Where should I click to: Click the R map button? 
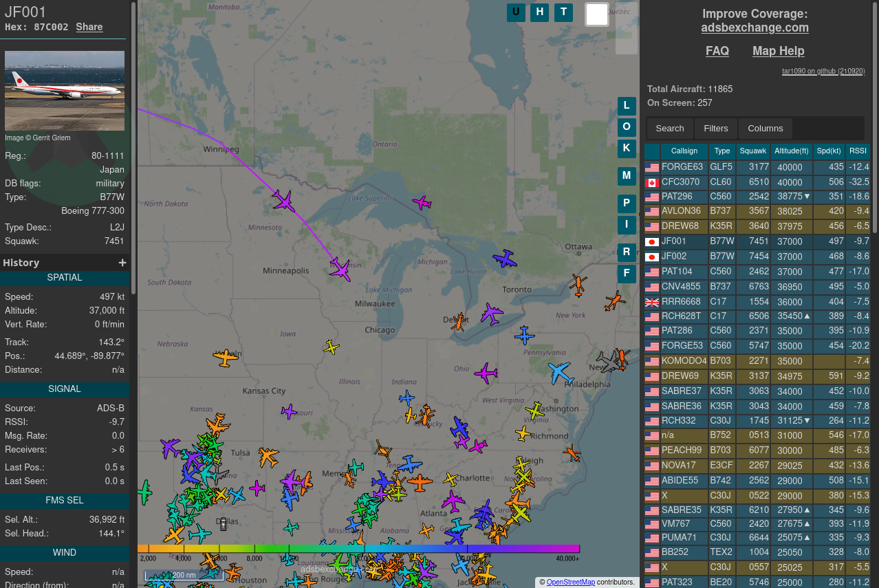point(627,252)
